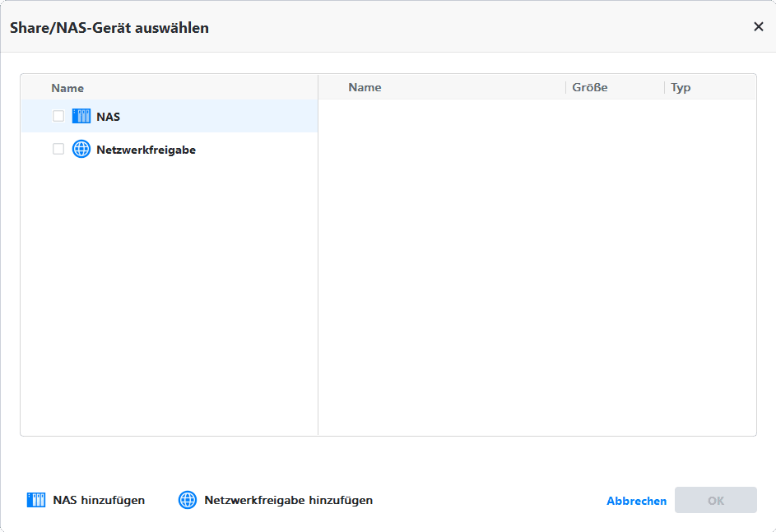
Task: Click the NAS server icon in the tree
Action: point(81,117)
